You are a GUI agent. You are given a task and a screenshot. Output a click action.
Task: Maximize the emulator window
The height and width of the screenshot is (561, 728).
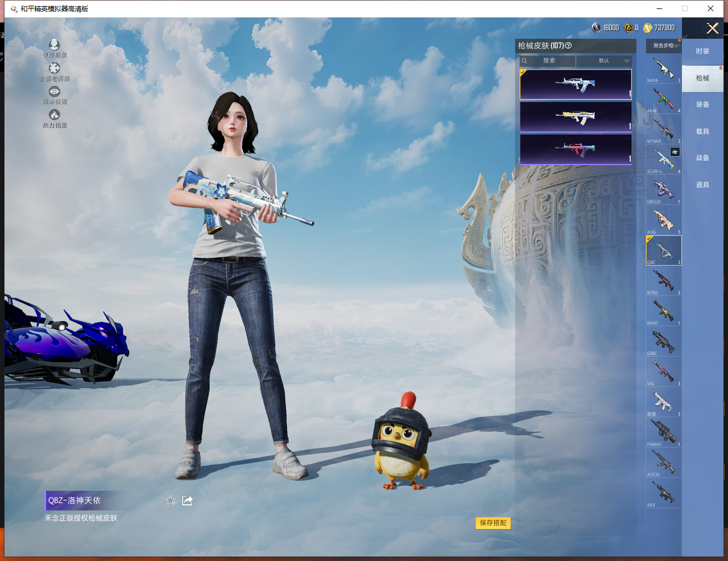point(685,8)
